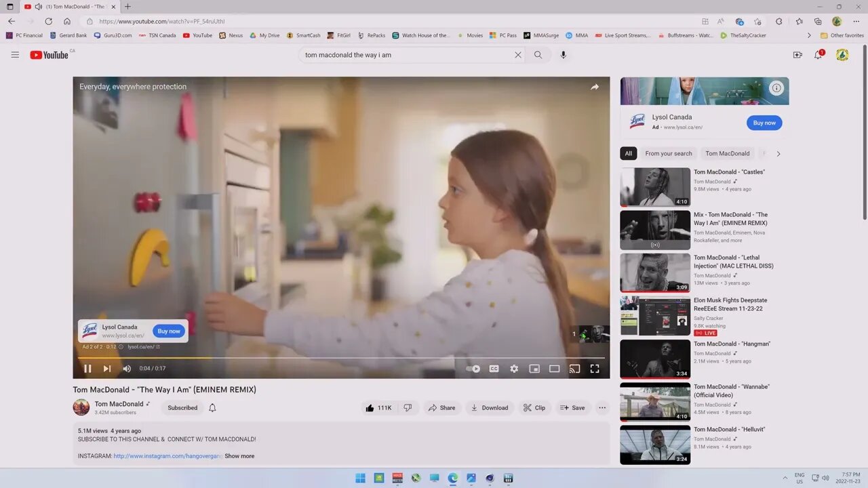Open the Windows Start button
868x488 pixels.
tap(360, 478)
